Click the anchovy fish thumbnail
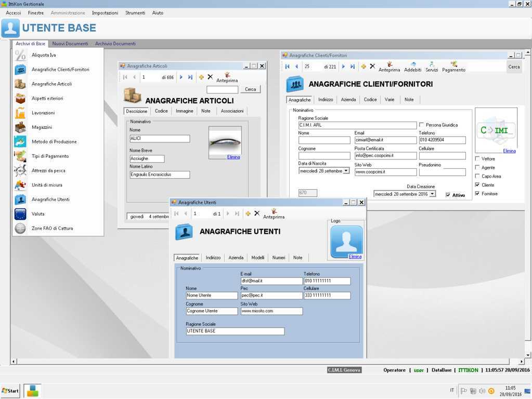532x399 pixels. pos(225,142)
